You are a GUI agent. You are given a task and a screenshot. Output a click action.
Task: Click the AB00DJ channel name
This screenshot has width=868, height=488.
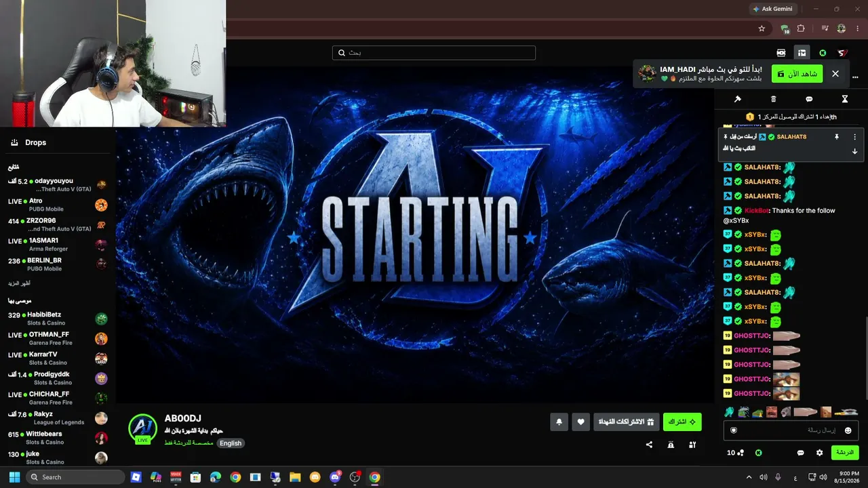(x=183, y=418)
